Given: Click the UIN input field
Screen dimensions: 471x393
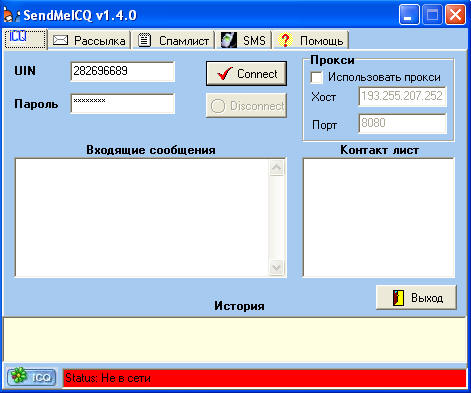Looking at the screenshot, I should point(123,71).
